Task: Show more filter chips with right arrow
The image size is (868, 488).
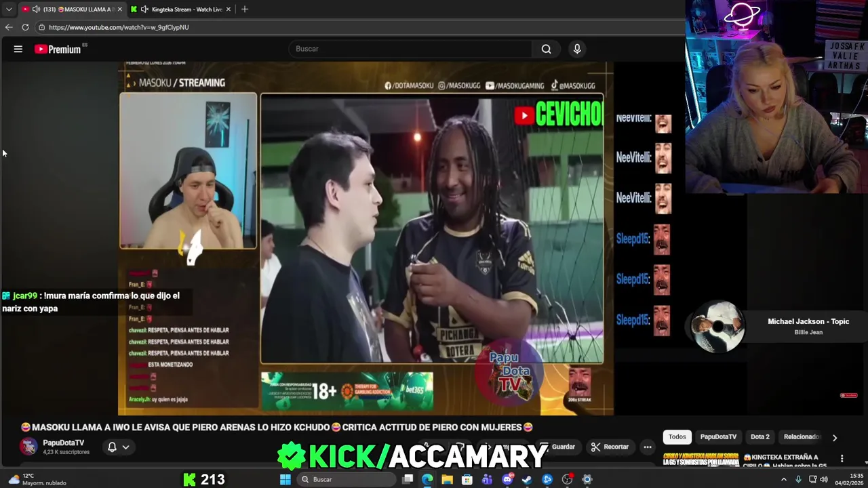Action: point(835,438)
